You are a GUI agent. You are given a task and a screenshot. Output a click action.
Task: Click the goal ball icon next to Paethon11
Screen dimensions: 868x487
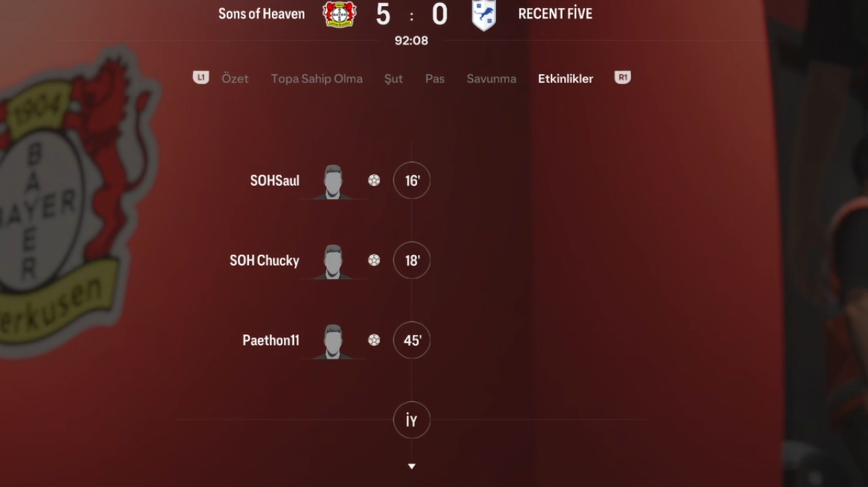pyautogui.click(x=374, y=340)
